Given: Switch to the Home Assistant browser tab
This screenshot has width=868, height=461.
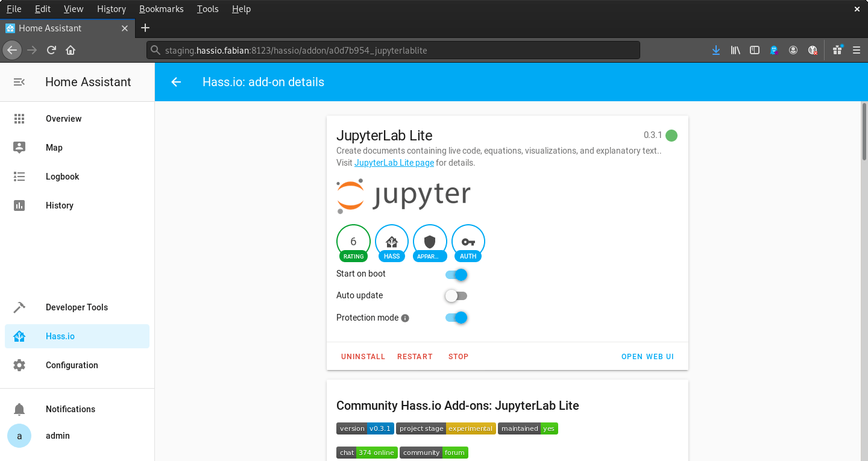Looking at the screenshot, I should tap(60, 28).
